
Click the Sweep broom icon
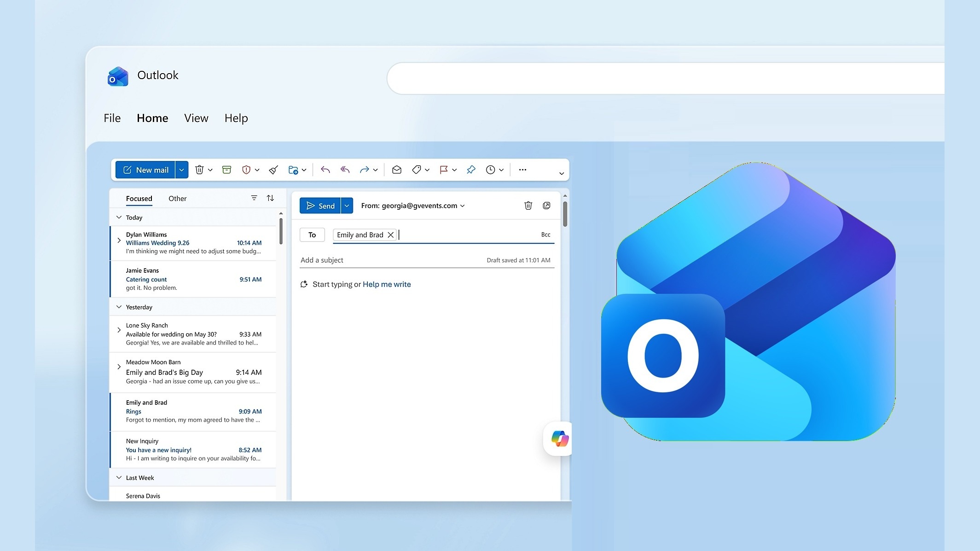click(x=273, y=170)
